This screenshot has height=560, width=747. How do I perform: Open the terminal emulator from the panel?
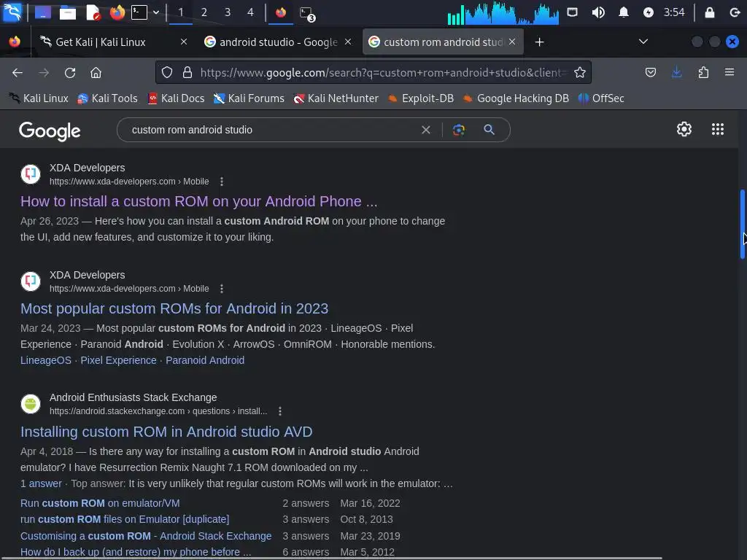pos(139,12)
